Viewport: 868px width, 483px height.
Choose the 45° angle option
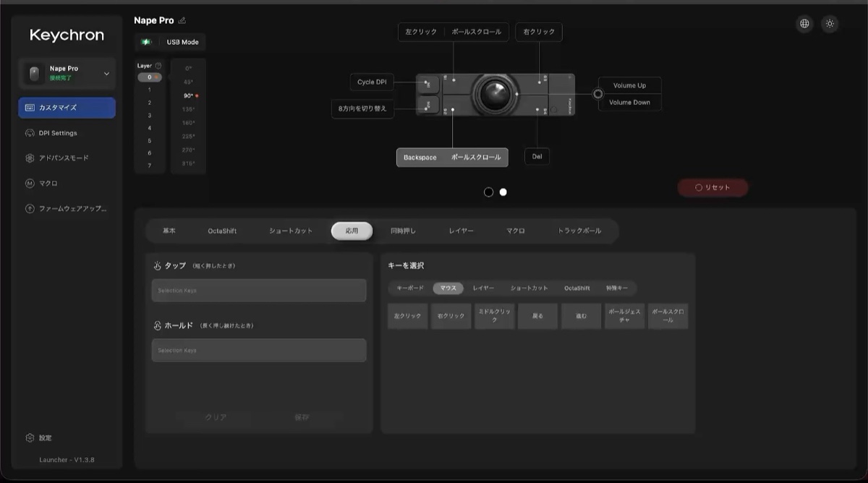189,82
